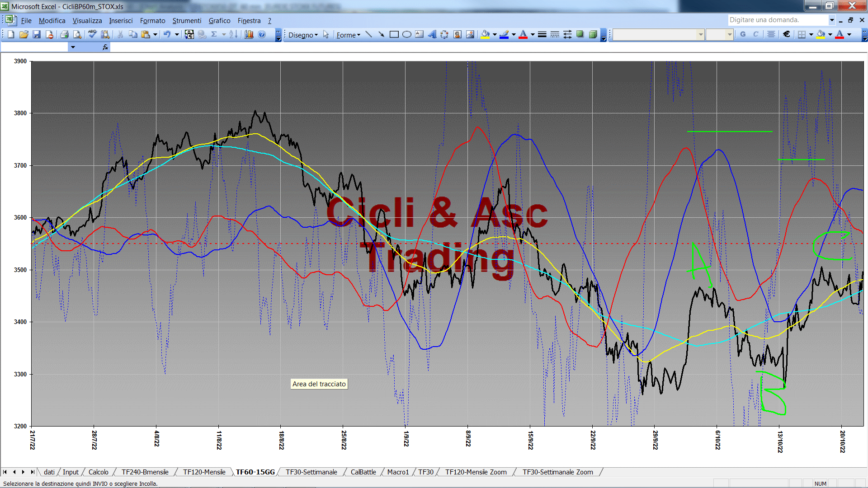This screenshot has width=868, height=488.
Task: Open a file with the folder icon
Action: [x=24, y=34]
